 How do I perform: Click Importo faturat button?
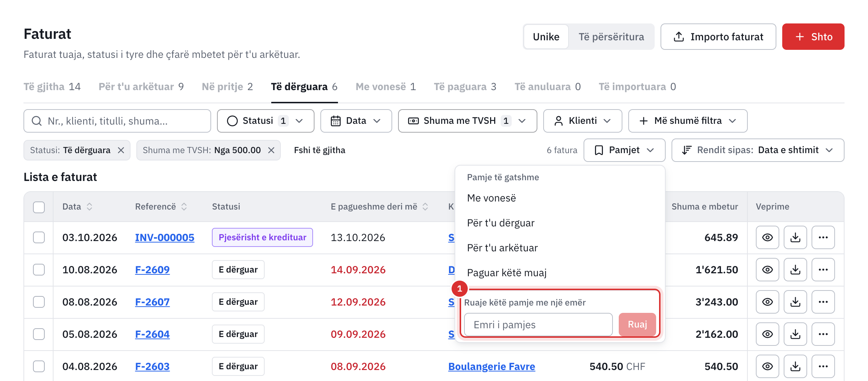tap(718, 37)
